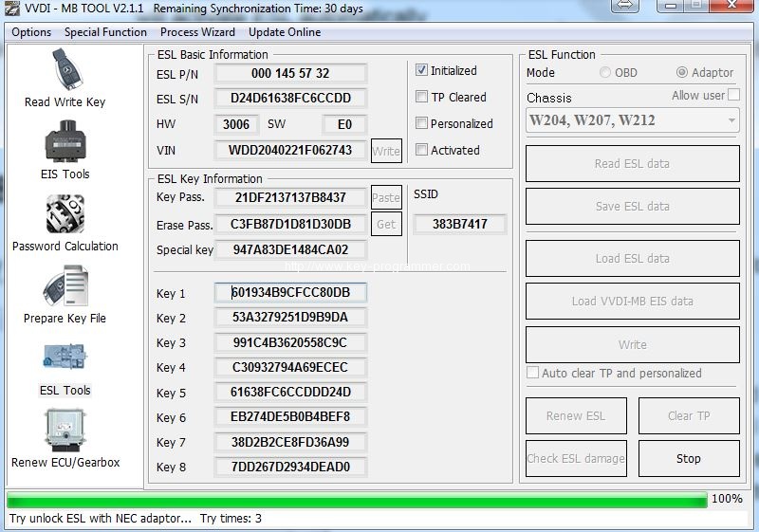Image resolution: width=759 pixels, height=532 pixels.
Task: Click the green progress bar
Action: point(357,499)
